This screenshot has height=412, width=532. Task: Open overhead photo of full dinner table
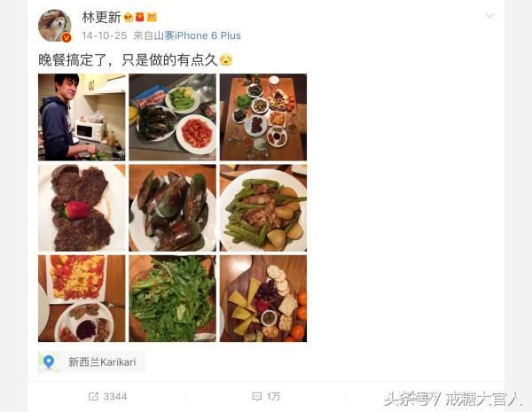tap(263, 117)
